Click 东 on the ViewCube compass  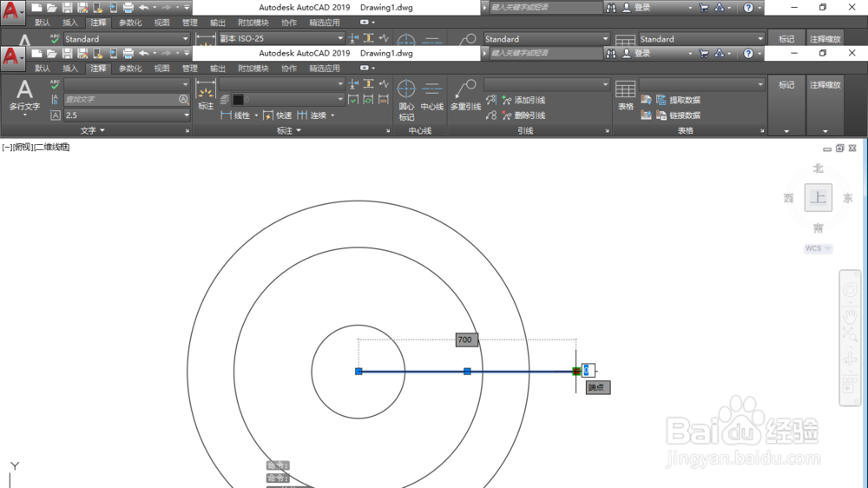click(x=847, y=198)
